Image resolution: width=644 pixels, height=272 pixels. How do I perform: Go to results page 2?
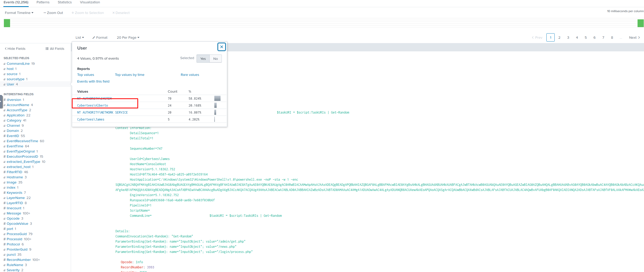point(559,38)
